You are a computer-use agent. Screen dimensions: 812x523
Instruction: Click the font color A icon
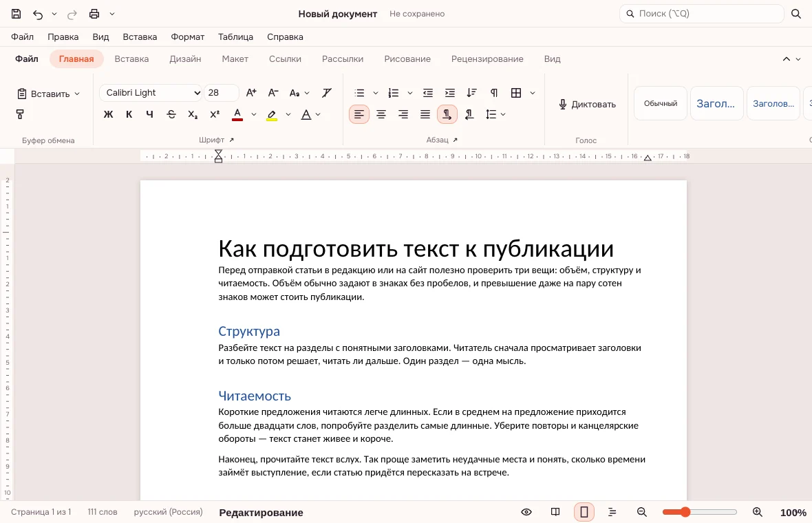pos(237,114)
